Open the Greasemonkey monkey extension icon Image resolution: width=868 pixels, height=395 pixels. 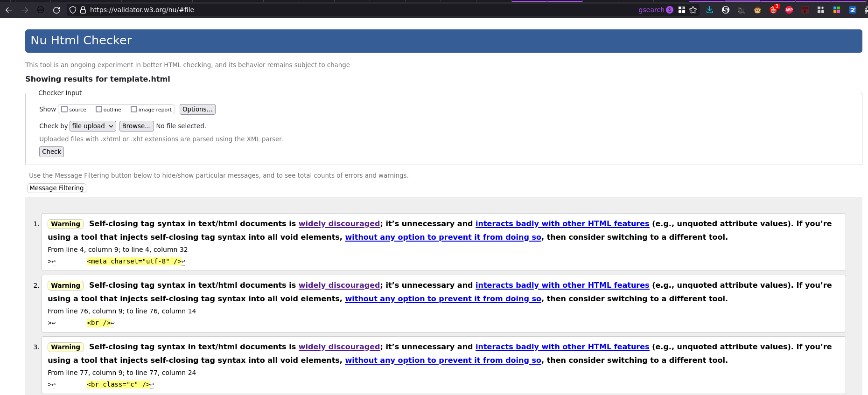pos(757,10)
